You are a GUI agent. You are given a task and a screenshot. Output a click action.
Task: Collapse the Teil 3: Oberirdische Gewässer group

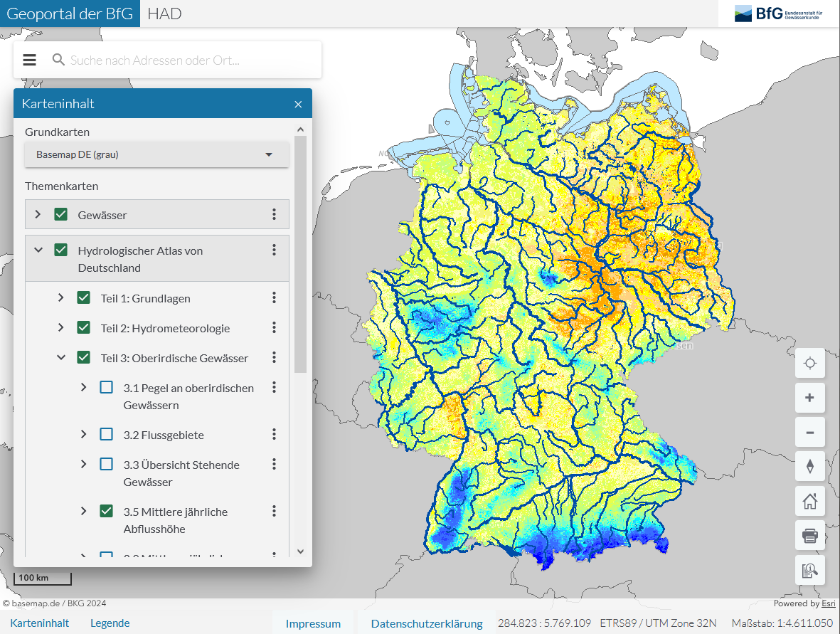pyautogui.click(x=61, y=358)
